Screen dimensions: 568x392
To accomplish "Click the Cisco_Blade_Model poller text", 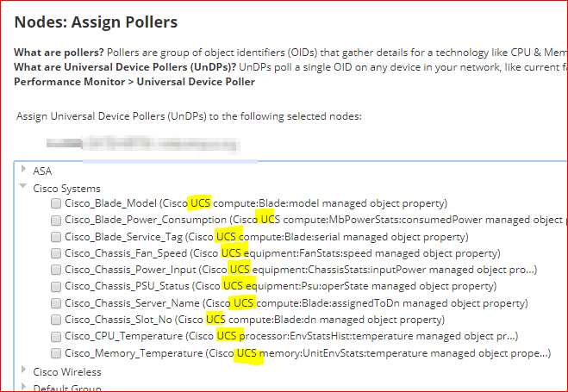I will [256, 203].
